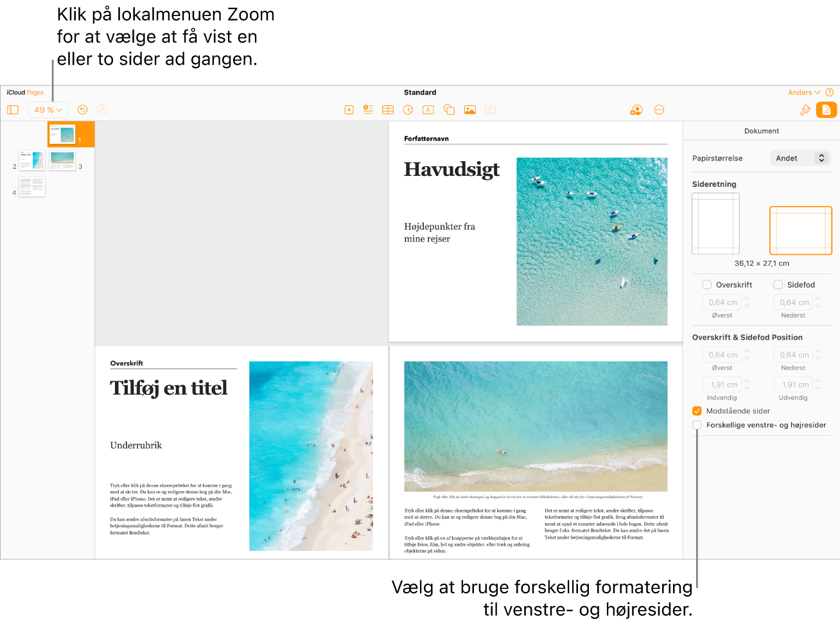The width and height of the screenshot is (840, 626).
Task: Select page 2 thumbnail
Action: coord(31,160)
